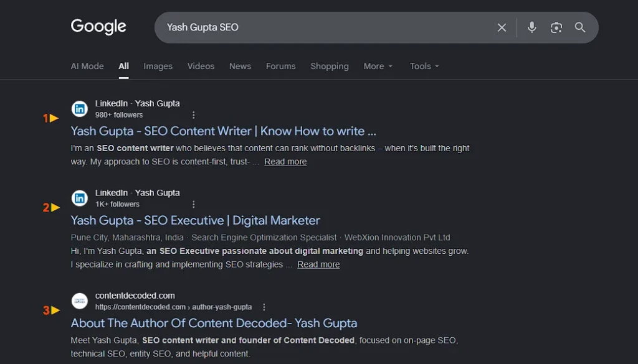Switch to AI Mode tab
The height and width of the screenshot is (364, 638).
click(87, 66)
